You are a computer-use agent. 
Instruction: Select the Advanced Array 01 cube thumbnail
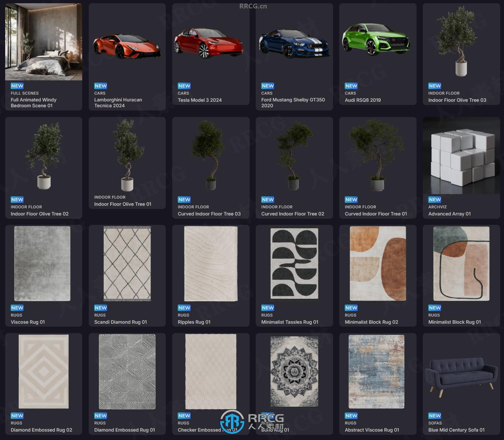coord(461,156)
